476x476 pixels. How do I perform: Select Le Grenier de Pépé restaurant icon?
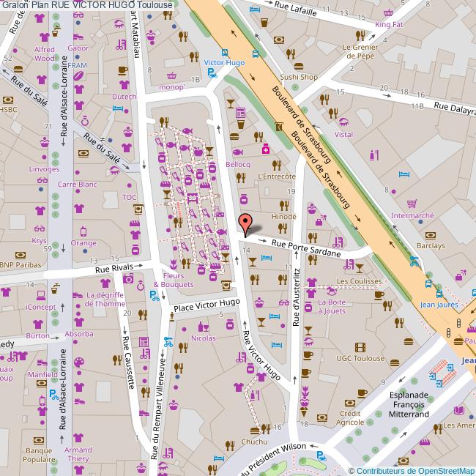pyautogui.click(x=360, y=36)
